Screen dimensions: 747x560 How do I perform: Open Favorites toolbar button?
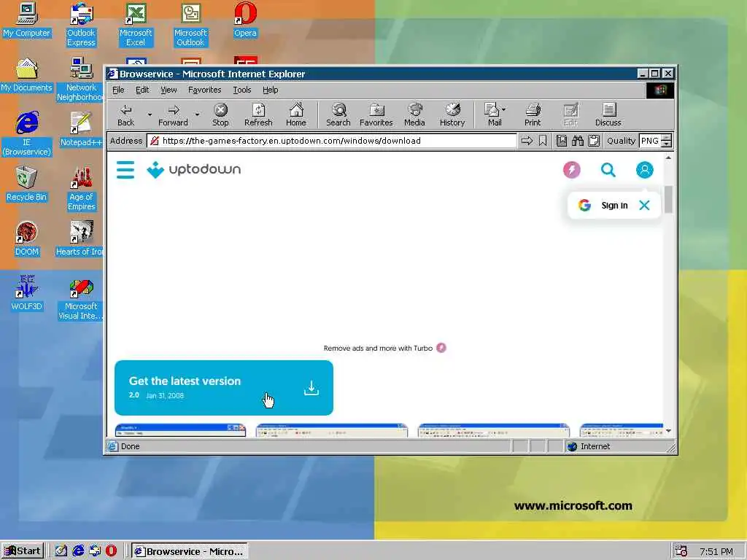pos(376,114)
